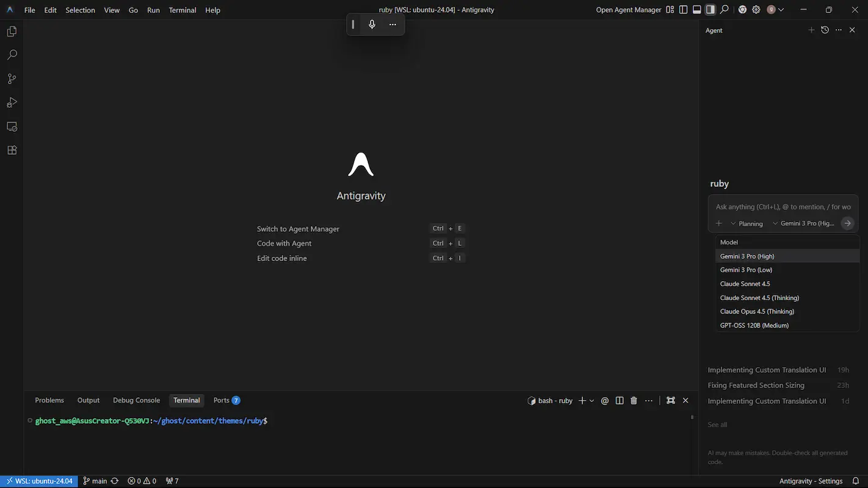Split the terminal pane
Viewport: 868px width, 488px height.
(620, 401)
